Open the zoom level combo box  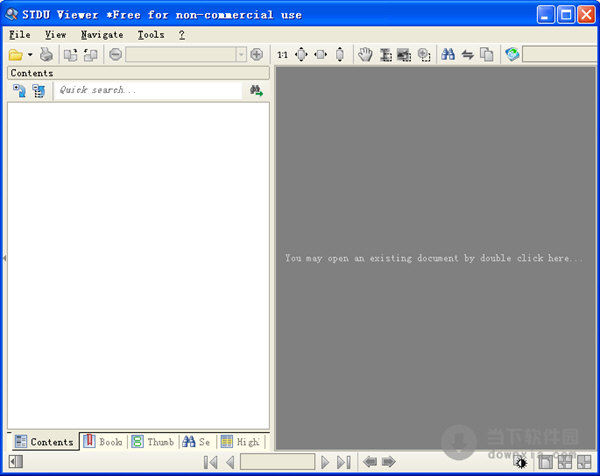(186, 55)
